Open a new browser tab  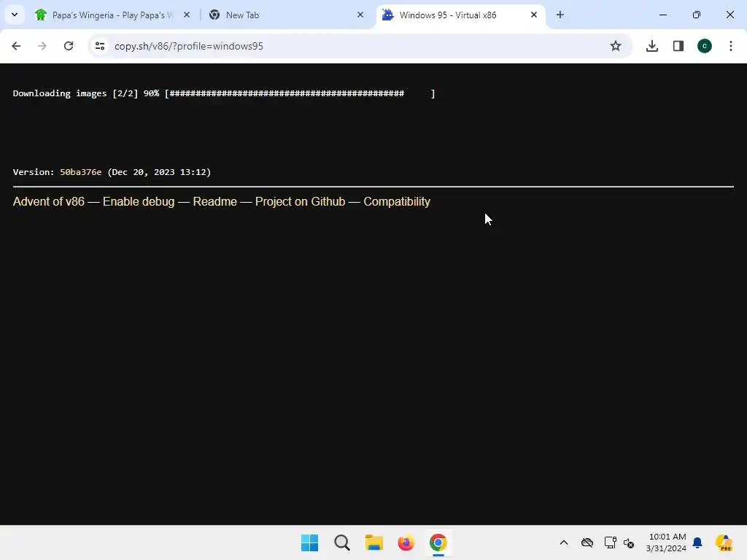click(x=560, y=15)
